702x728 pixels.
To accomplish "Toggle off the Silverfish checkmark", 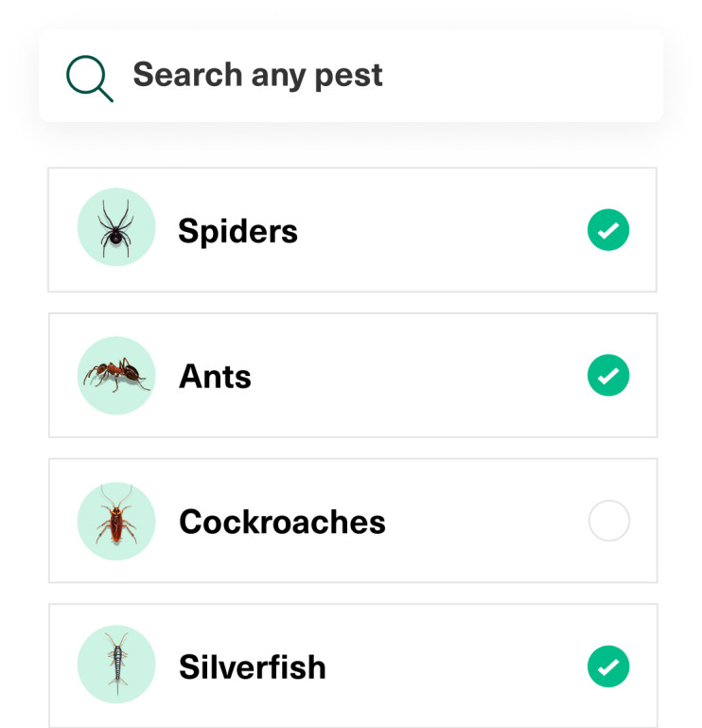I will [x=608, y=666].
